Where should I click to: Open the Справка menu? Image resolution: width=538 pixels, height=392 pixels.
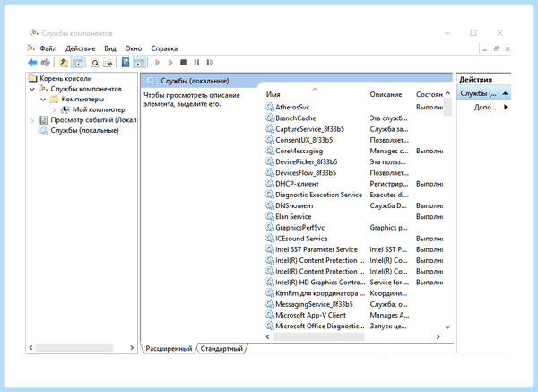tap(164, 48)
